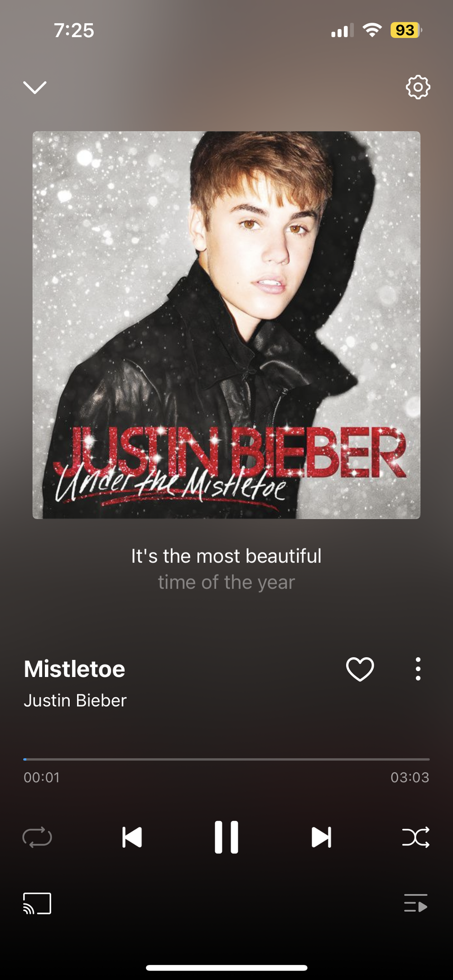Tap the lyric line "It's the most beautiful"
Screen dimensions: 453x980
pos(226,556)
